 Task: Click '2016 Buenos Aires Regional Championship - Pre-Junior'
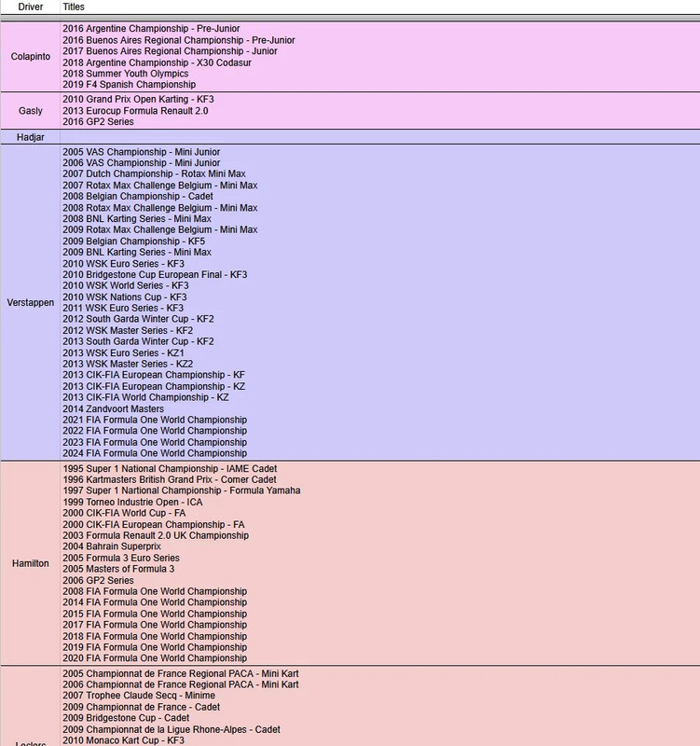pos(179,40)
